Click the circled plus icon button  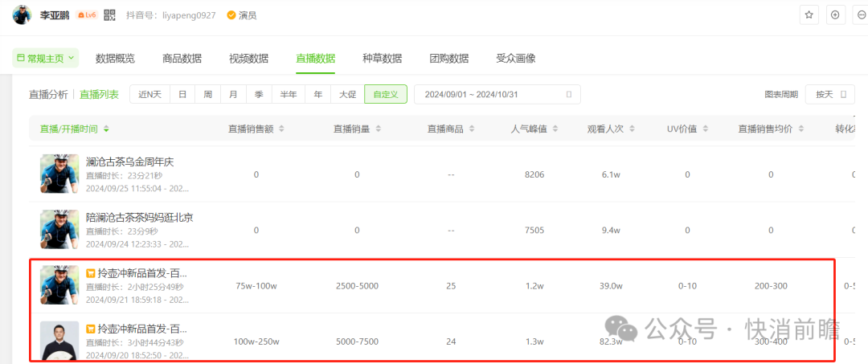click(835, 15)
